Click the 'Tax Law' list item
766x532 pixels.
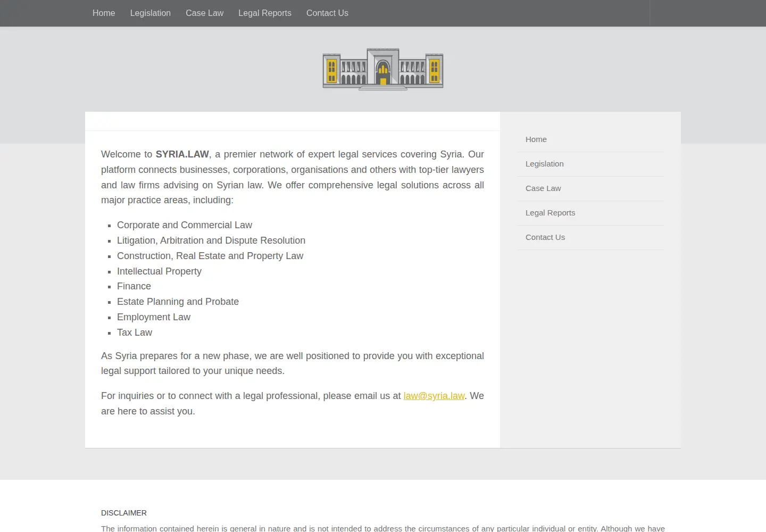pyautogui.click(x=135, y=332)
